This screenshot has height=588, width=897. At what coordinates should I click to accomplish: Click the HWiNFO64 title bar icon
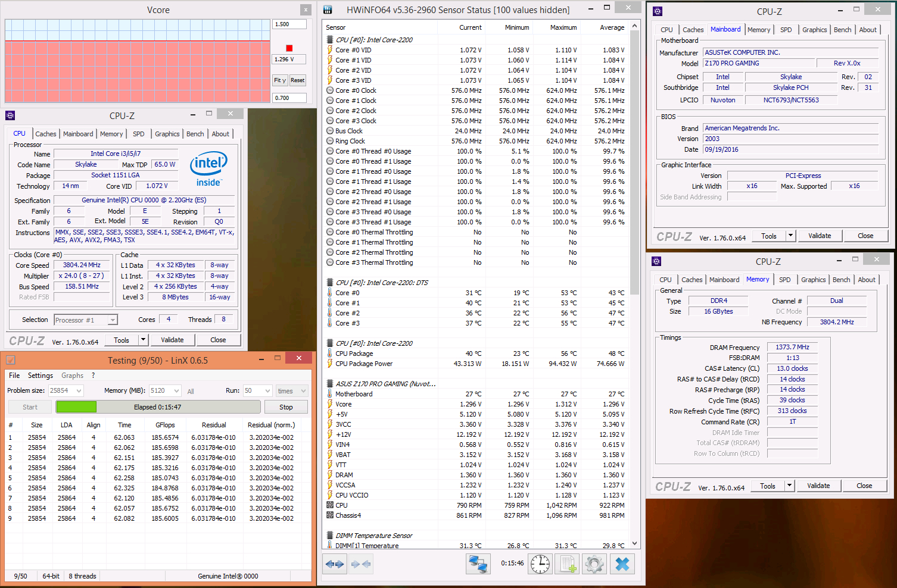click(328, 10)
